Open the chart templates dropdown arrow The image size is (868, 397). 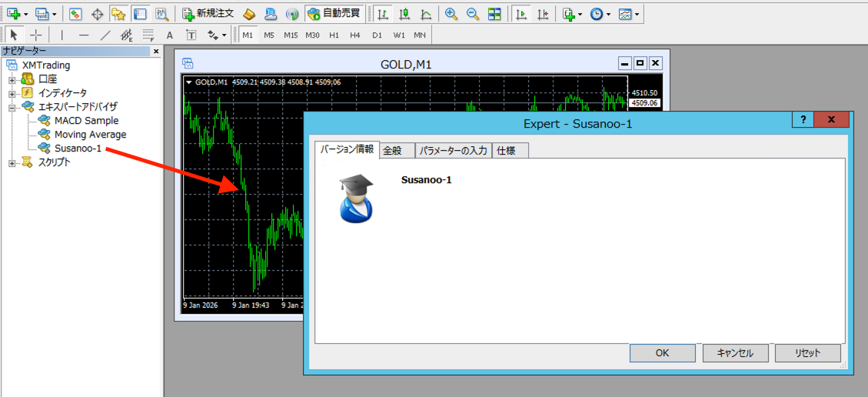637,14
